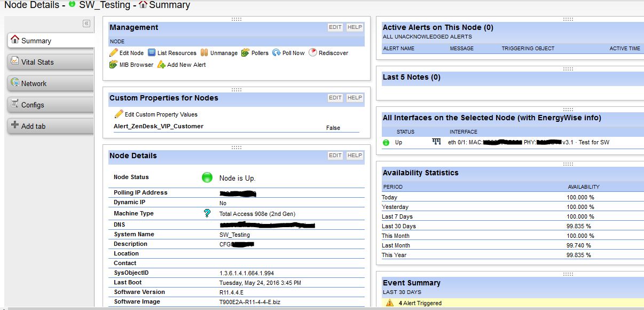
Task: Click the Total Access 908e machine type text
Action: (x=257, y=214)
